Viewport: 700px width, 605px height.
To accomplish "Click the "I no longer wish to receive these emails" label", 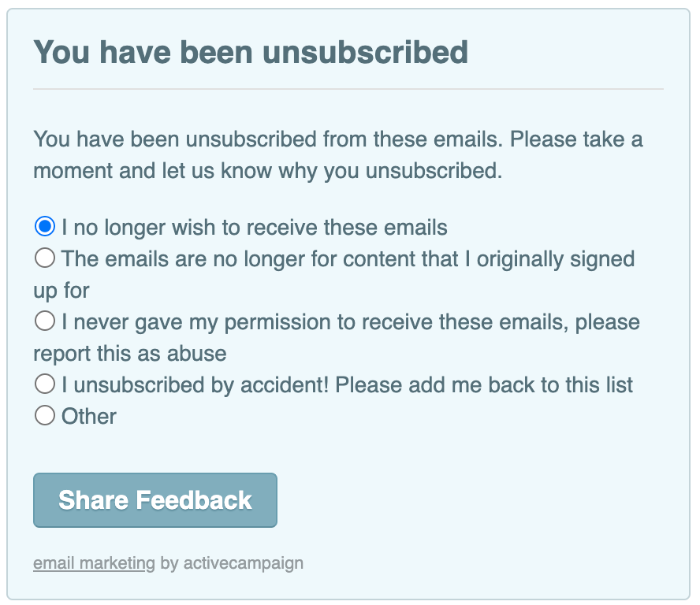I will coord(255,227).
